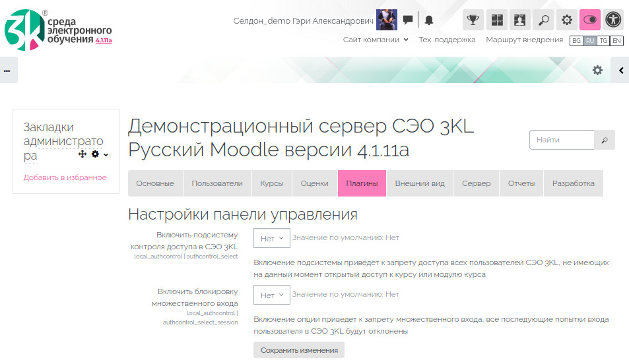
Task: Open the Пользователи tab
Action: click(x=217, y=183)
